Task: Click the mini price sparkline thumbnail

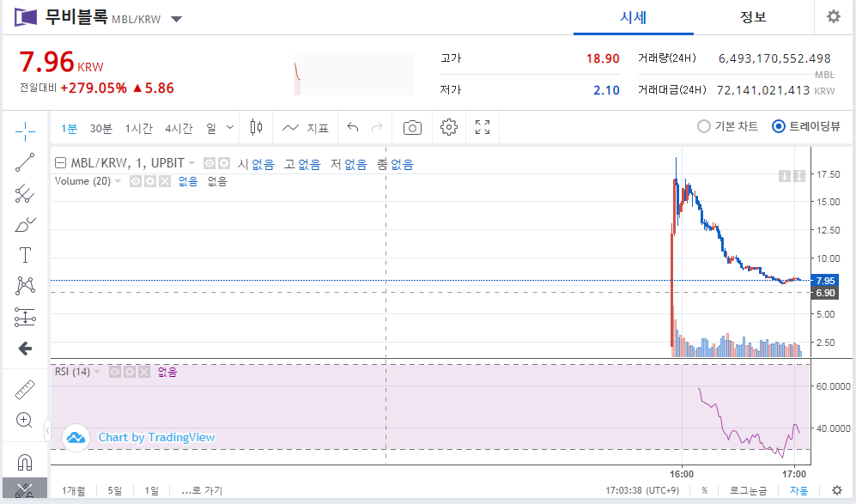Action: point(355,74)
